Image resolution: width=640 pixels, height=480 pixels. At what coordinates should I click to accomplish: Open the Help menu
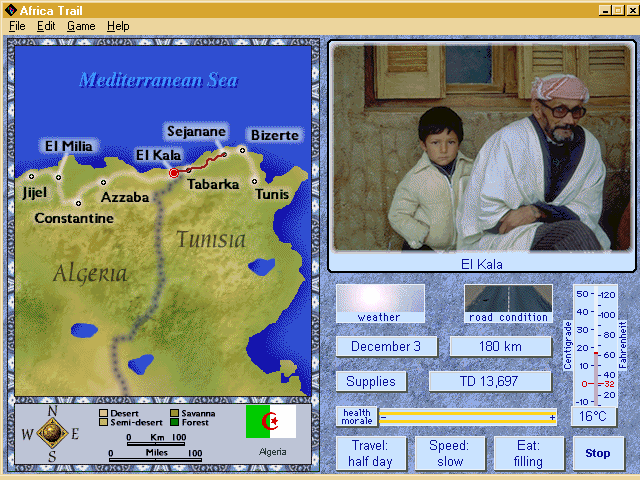118,26
